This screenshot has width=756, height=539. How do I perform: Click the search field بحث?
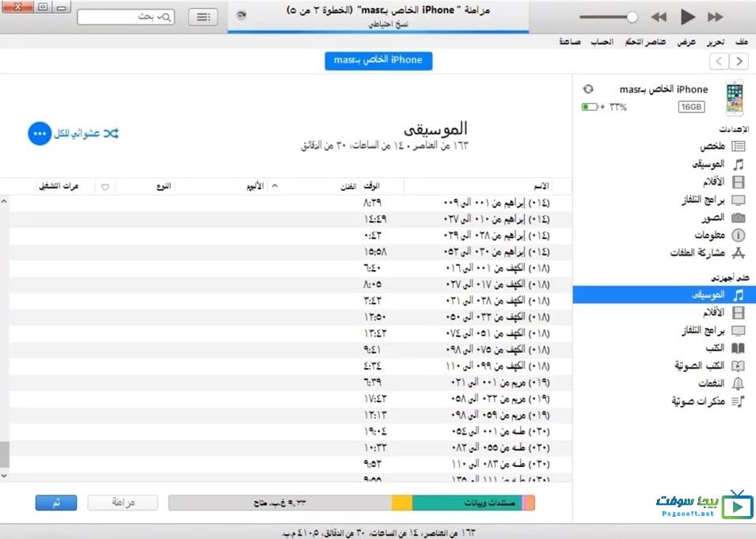point(126,17)
